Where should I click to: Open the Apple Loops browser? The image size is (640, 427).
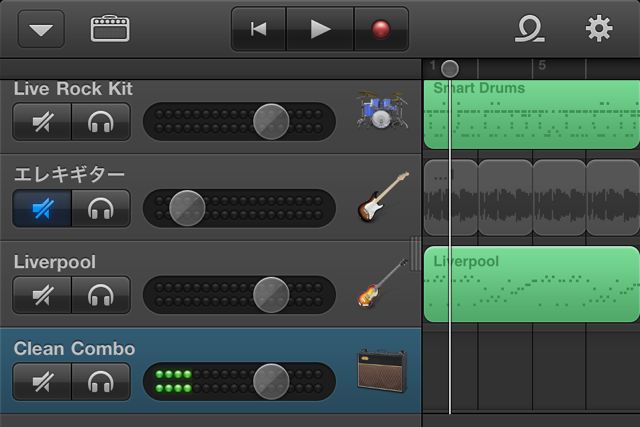tap(529, 29)
